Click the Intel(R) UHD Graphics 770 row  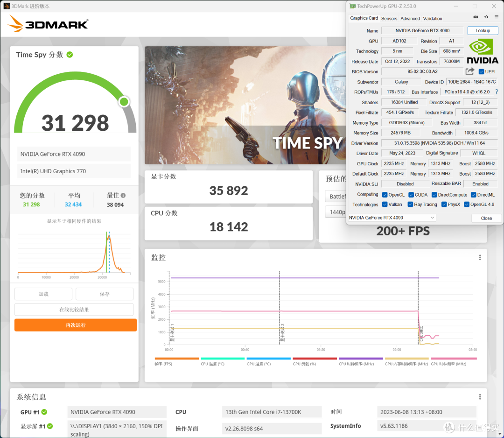click(x=74, y=171)
